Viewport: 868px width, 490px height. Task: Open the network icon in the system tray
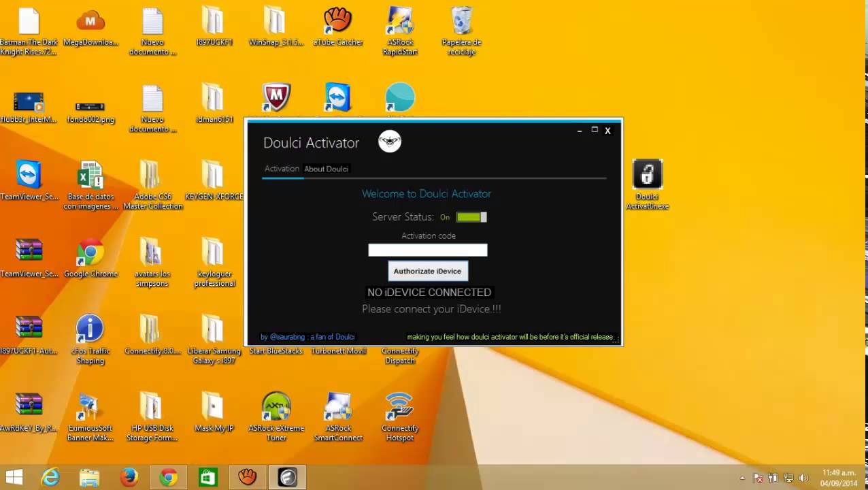tap(788, 478)
